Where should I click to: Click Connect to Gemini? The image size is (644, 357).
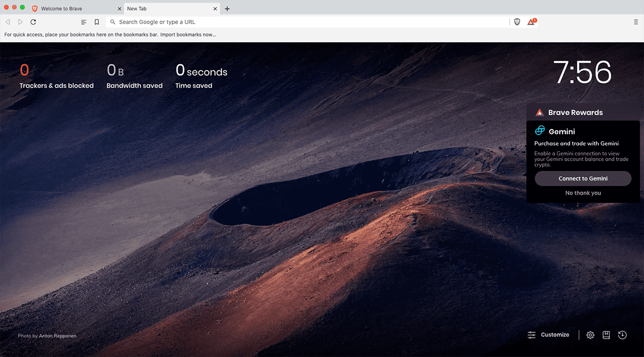pos(583,178)
